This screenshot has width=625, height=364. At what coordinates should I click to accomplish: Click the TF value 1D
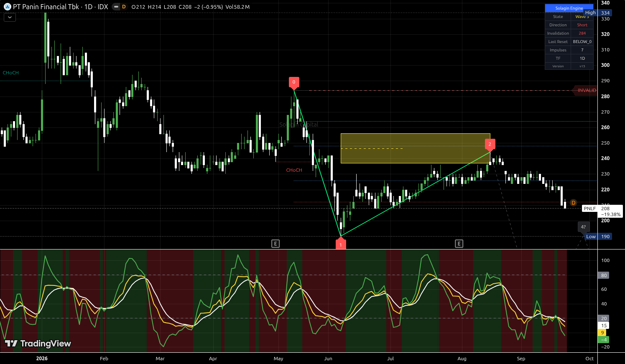tap(582, 59)
